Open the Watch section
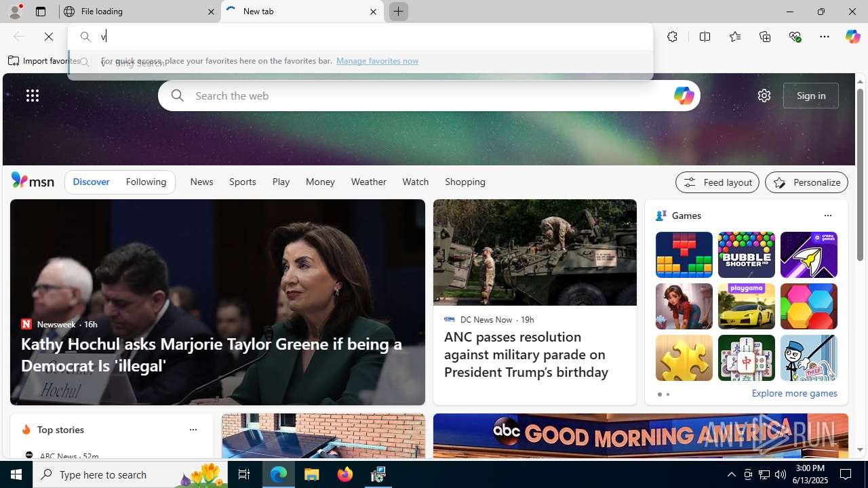 pyautogui.click(x=415, y=182)
